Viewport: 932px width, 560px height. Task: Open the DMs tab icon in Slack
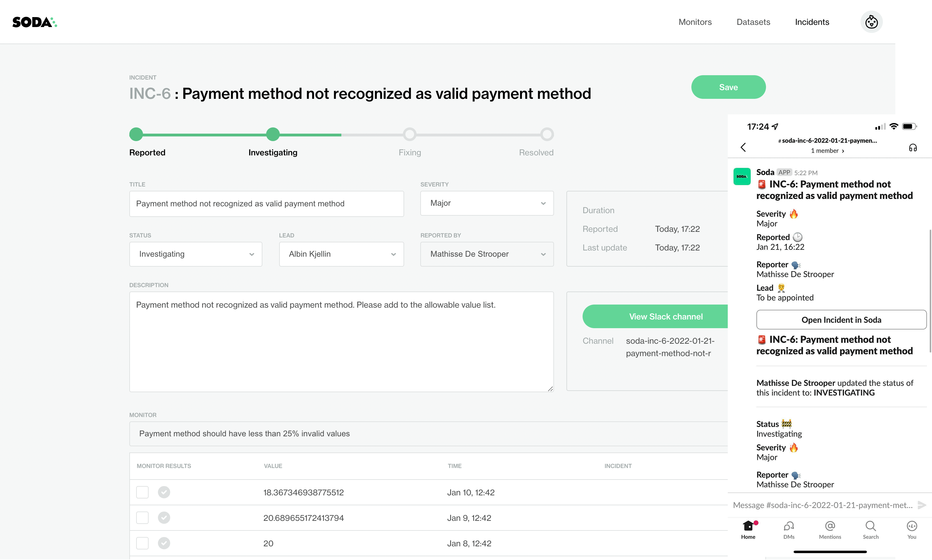pyautogui.click(x=789, y=526)
